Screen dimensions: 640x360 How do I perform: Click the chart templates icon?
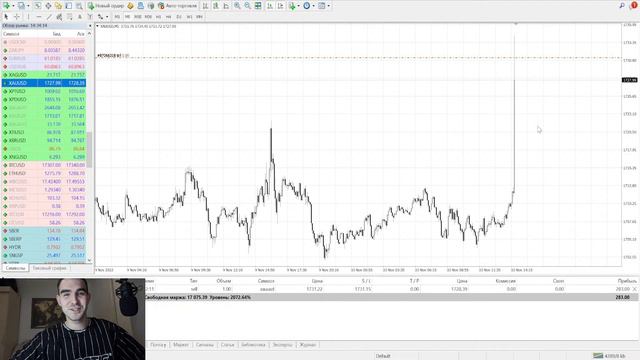click(x=321, y=6)
